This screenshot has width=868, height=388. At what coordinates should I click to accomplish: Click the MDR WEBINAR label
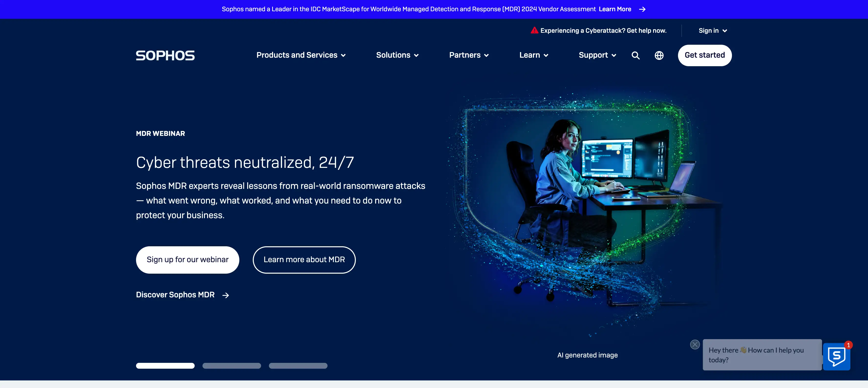pyautogui.click(x=160, y=133)
